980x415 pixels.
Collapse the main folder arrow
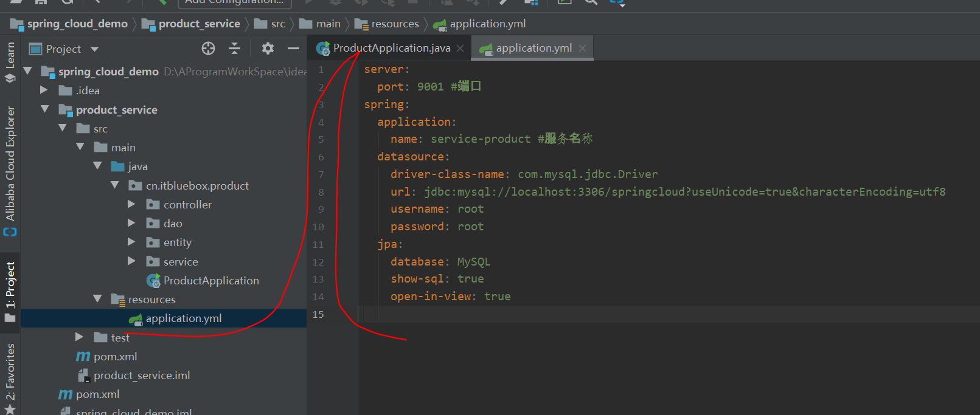point(80,147)
